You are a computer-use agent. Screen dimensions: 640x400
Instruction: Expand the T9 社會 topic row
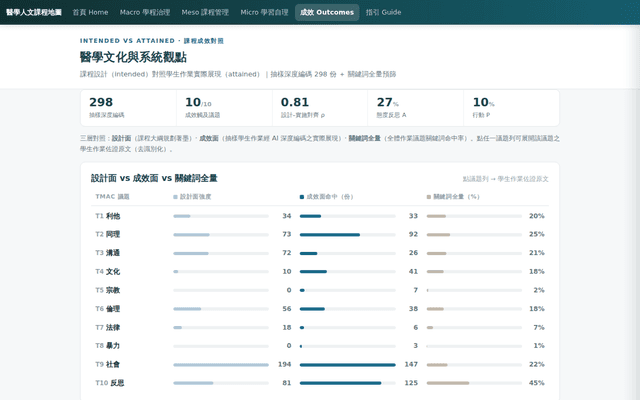coord(320,364)
